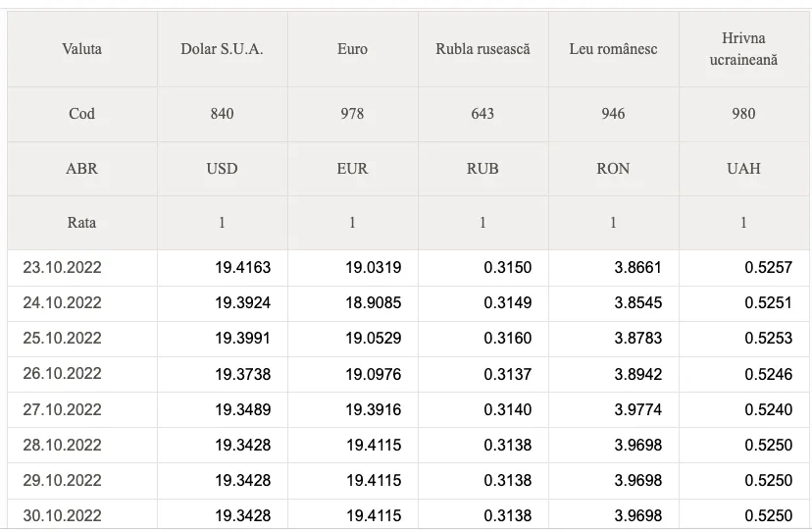Click the 26.10.2022 date cell
812x532 pixels.
coord(62,373)
